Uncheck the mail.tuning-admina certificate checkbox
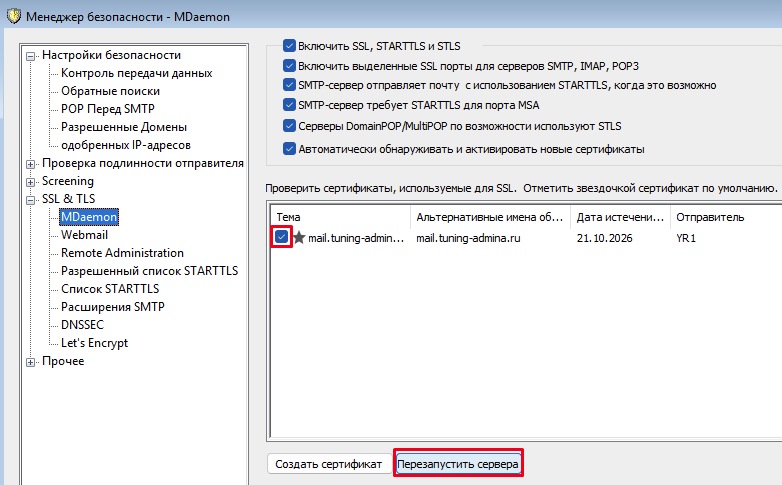The image size is (782, 485). [x=281, y=237]
